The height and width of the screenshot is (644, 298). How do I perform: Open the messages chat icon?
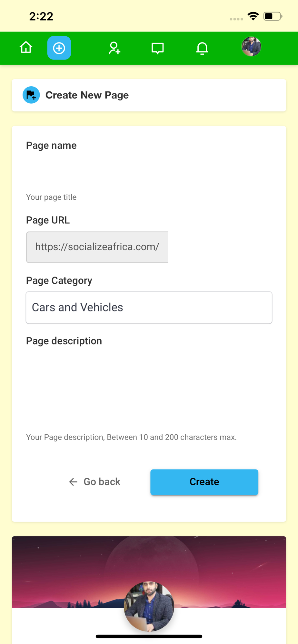click(157, 48)
